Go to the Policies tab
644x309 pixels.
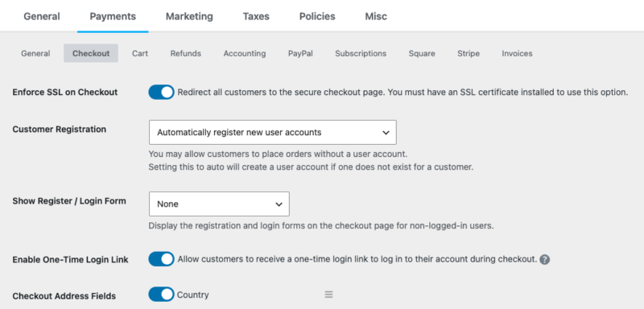[x=317, y=16]
